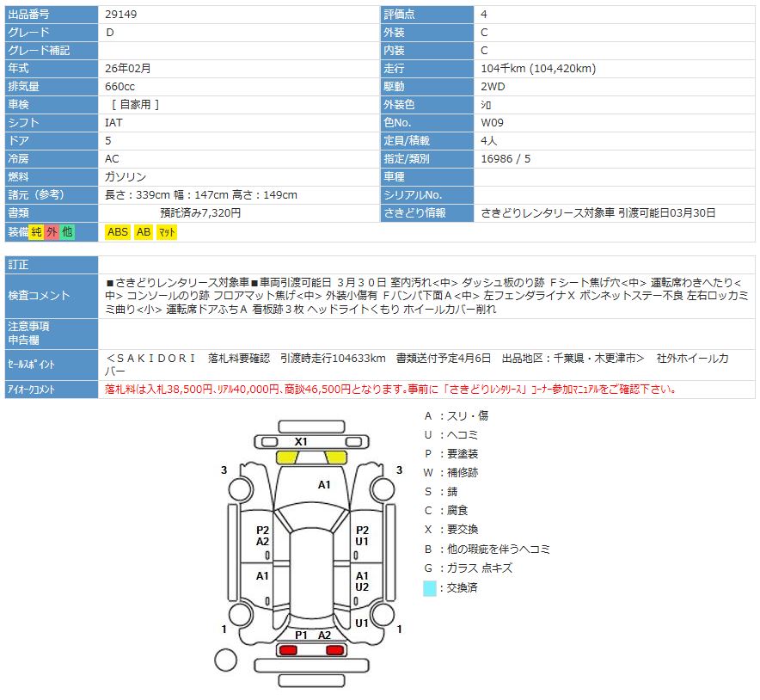Click the spare tire circle on diagram

click(x=225, y=660)
